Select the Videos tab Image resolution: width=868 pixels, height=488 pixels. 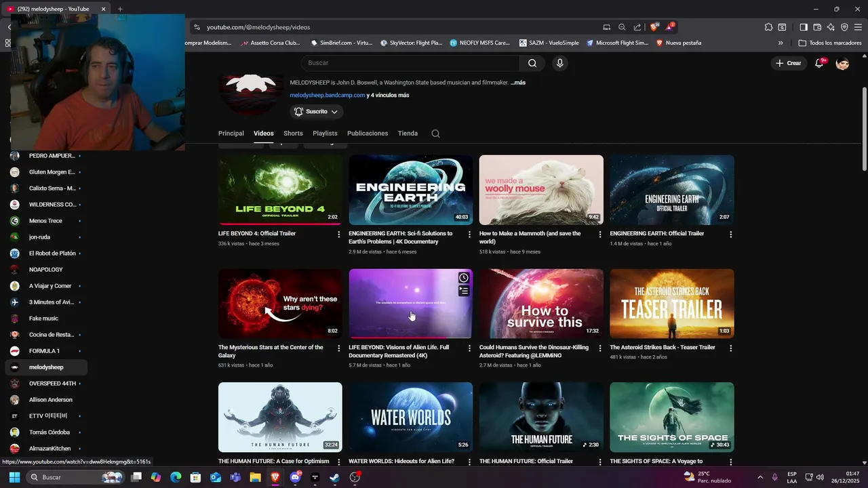pyautogui.click(x=264, y=134)
